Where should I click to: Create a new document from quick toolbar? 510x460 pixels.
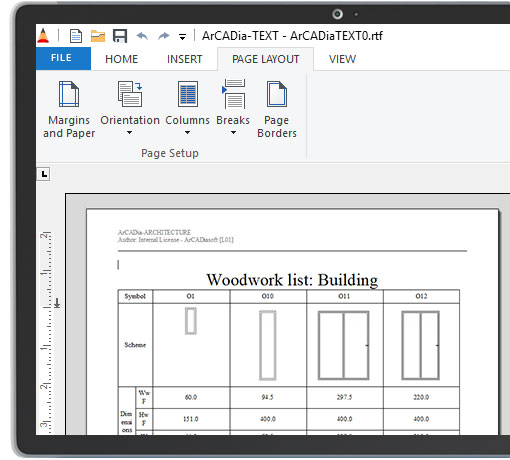pyautogui.click(x=76, y=36)
